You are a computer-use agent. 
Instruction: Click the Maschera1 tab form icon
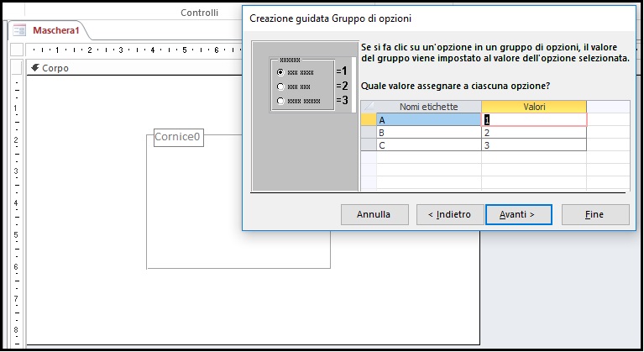click(x=19, y=30)
